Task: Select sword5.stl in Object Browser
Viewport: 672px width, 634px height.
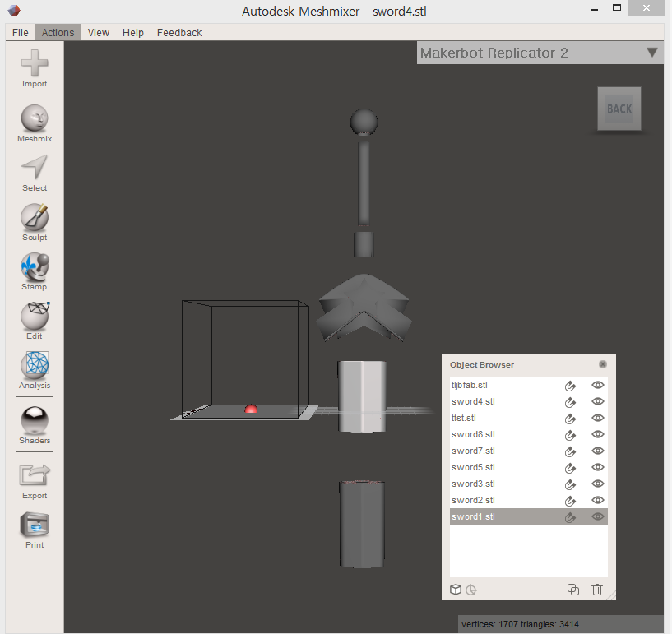Action: tap(529, 467)
